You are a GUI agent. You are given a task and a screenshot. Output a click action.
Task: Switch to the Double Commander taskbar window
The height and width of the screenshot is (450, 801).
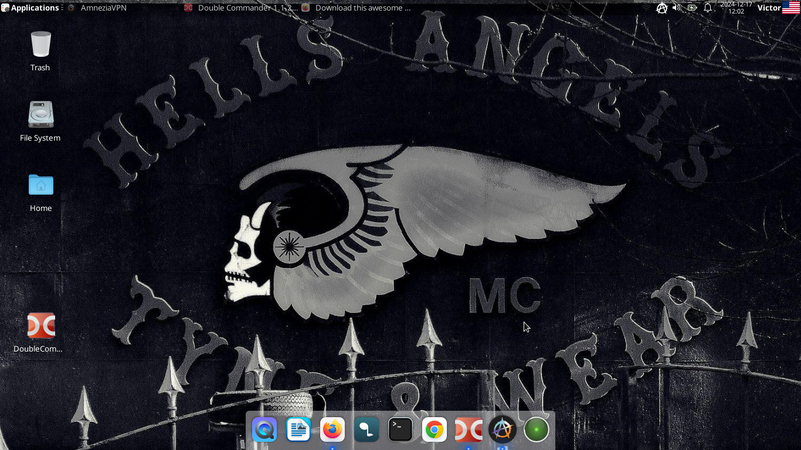coord(241,8)
